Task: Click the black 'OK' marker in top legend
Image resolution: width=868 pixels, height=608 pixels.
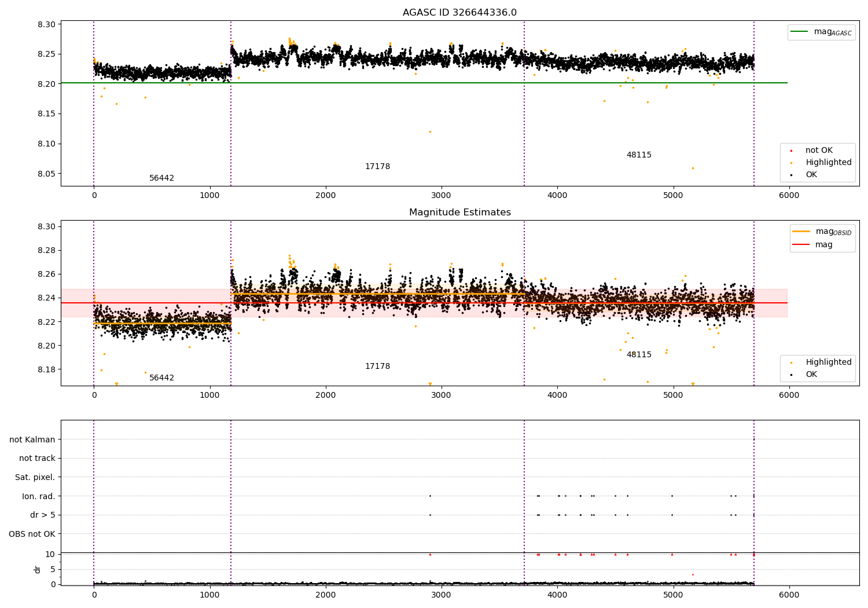Action: 791,175
